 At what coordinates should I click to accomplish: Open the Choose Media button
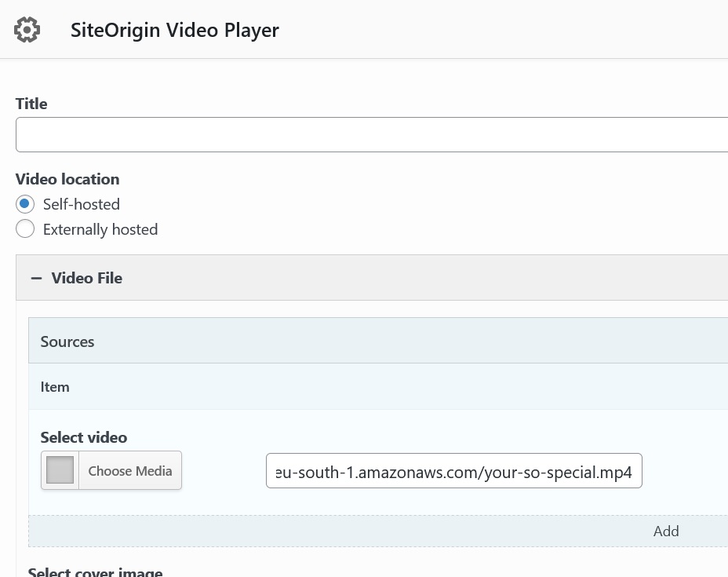(x=111, y=470)
